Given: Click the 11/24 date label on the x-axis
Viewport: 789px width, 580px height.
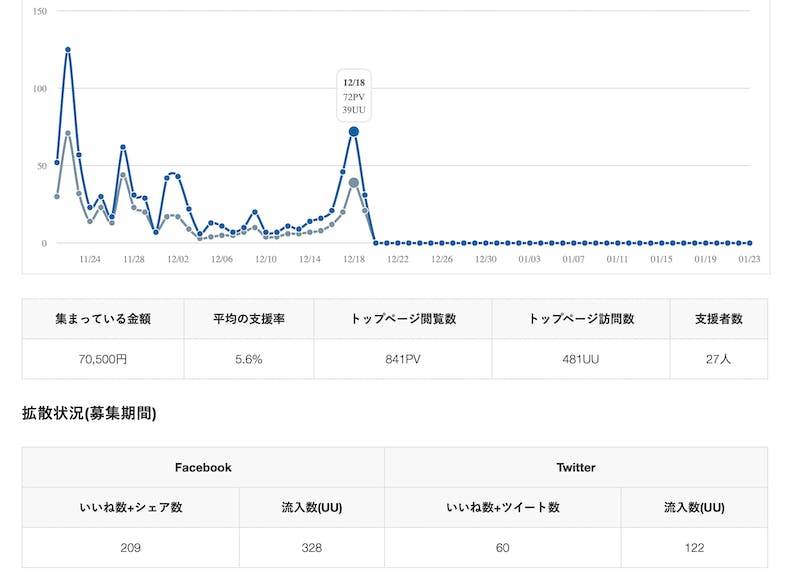Looking at the screenshot, I should pos(90,259).
